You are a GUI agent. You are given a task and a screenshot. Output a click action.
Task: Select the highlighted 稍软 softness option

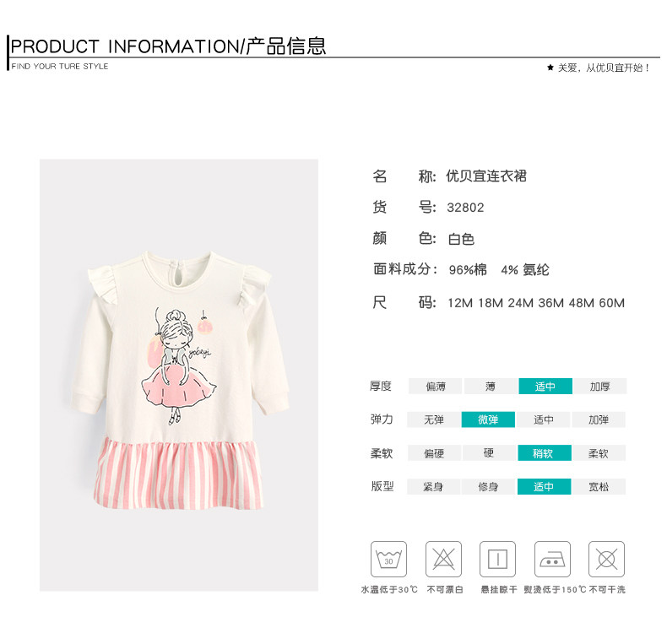[544, 453]
